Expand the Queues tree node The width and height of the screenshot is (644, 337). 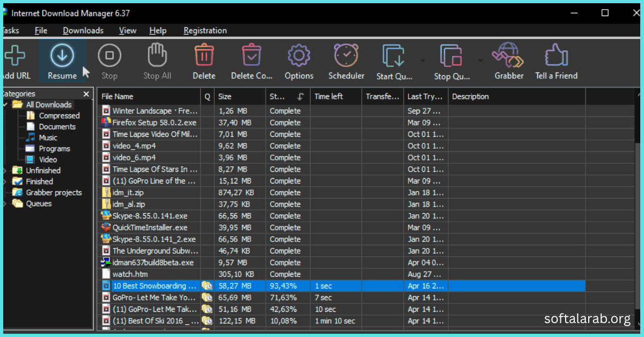tap(5, 203)
